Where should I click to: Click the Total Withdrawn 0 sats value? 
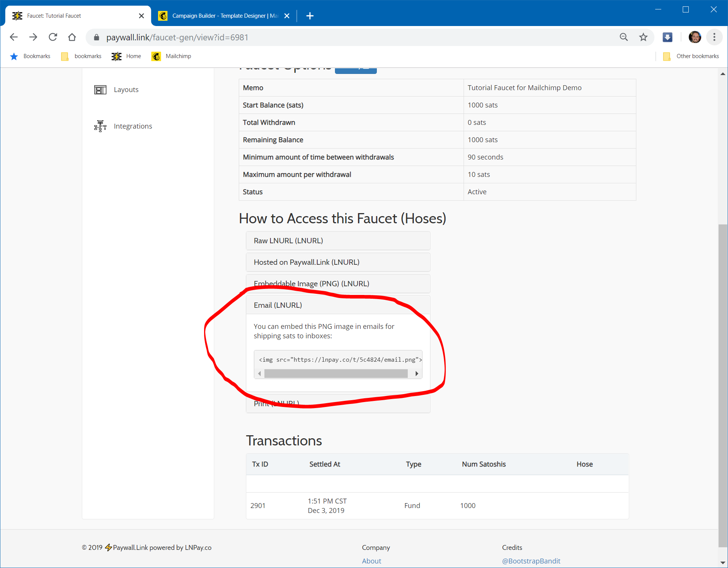click(477, 123)
